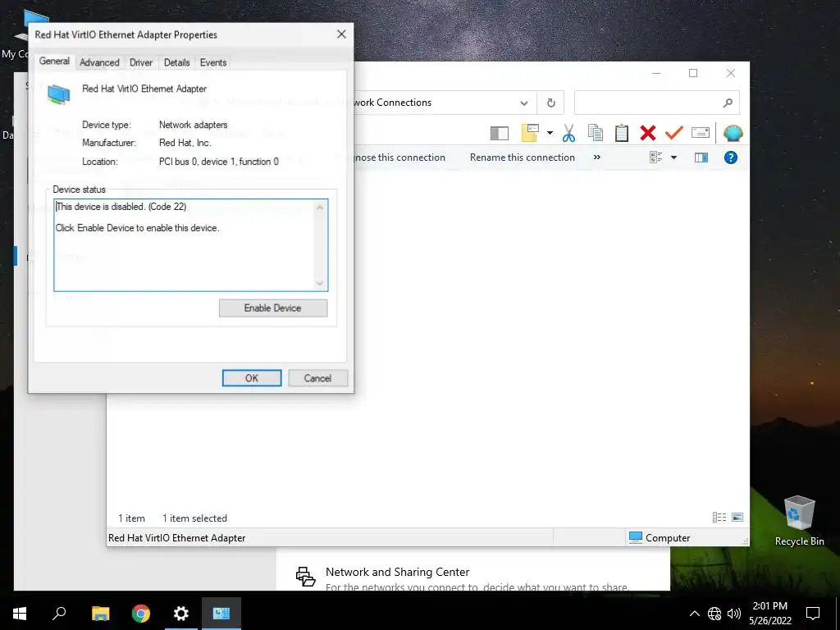Click the '1 item selected' status text
840x630 pixels.
coord(194,518)
